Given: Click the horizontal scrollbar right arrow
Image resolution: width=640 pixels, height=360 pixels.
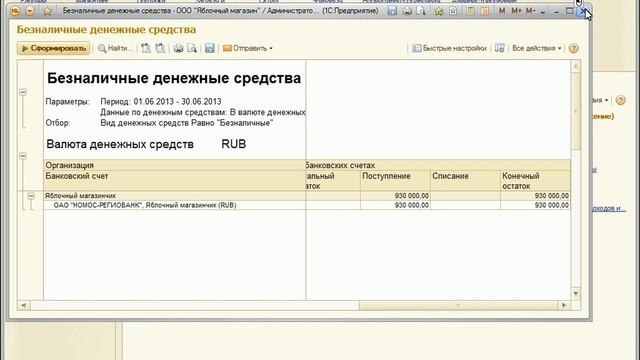Looking at the screenshot, I should coord(564,305).
